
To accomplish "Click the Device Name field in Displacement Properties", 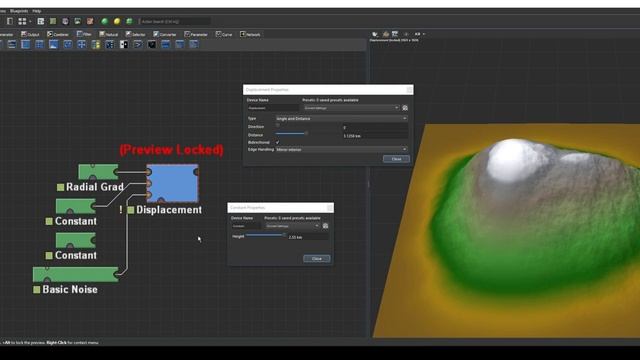I will click(x=273, y=108).
